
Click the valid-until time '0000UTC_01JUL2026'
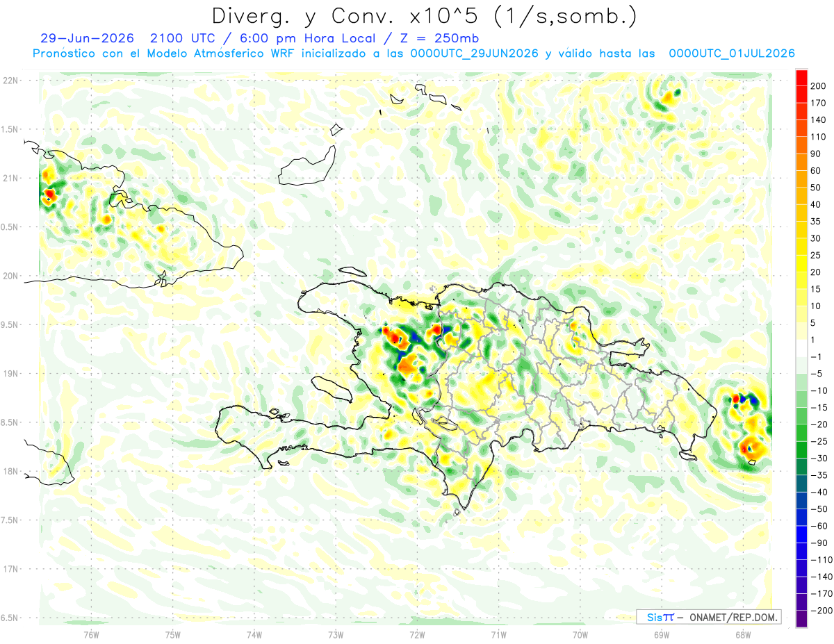[732, 53]
